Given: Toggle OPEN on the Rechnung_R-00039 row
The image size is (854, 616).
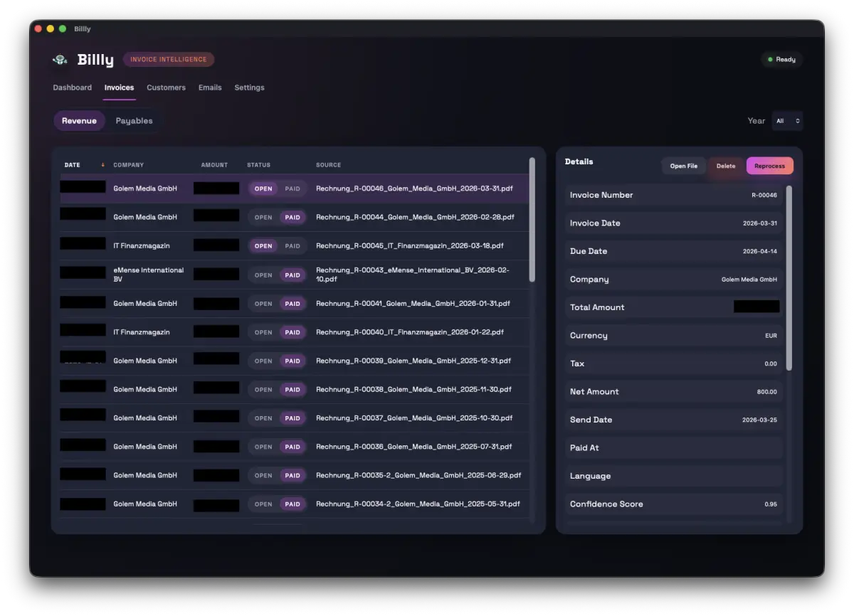Looking at the screenshot, I should (x=263, y=361).
